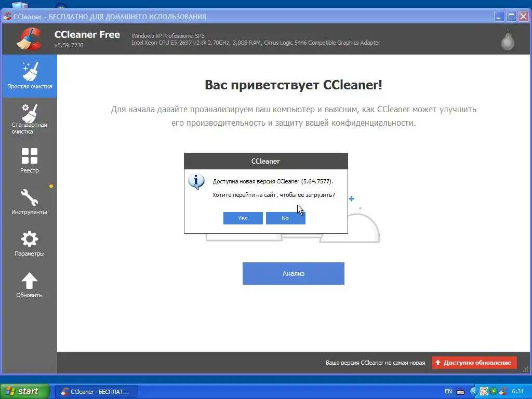Image resolution: width=532 pixels, height=399 pixels.
Task: Click the CCleaner dialog title bar
Action: click(x=265, y=161)
